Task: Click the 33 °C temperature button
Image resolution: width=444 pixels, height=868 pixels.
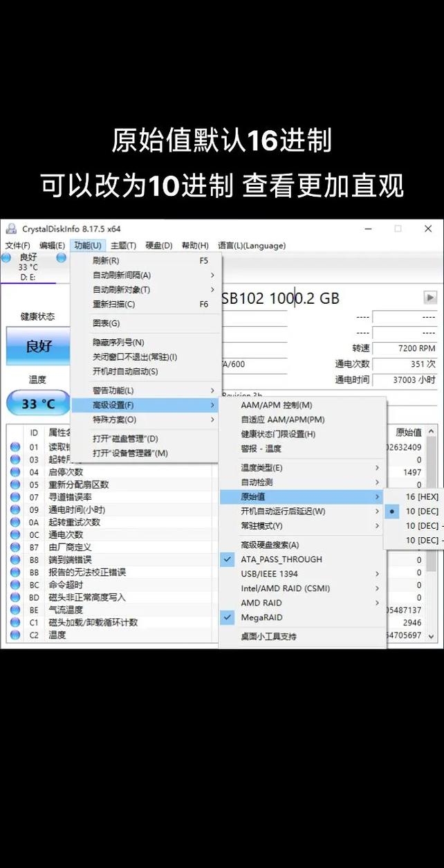Action: coord(38,403)
